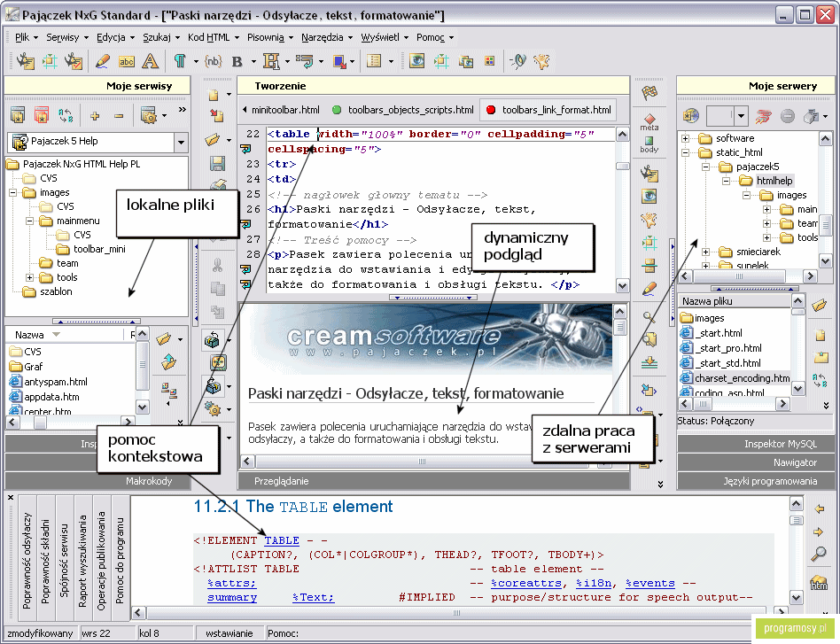Viewport: 840px width, 644px height.
Task: Click the red connect arrows icon in Moje serwery
Action: coord(764,115)
